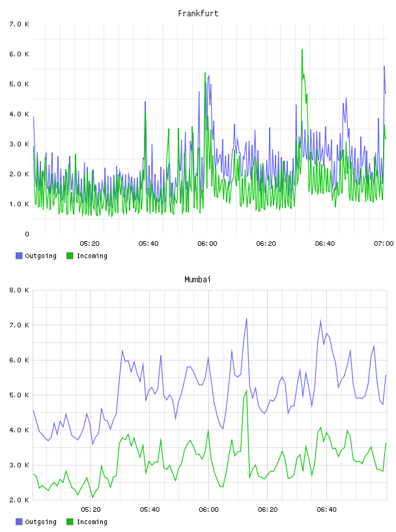Click the Frankfurt chart title
Screen dimensions: 396x532
coord(198,14)
